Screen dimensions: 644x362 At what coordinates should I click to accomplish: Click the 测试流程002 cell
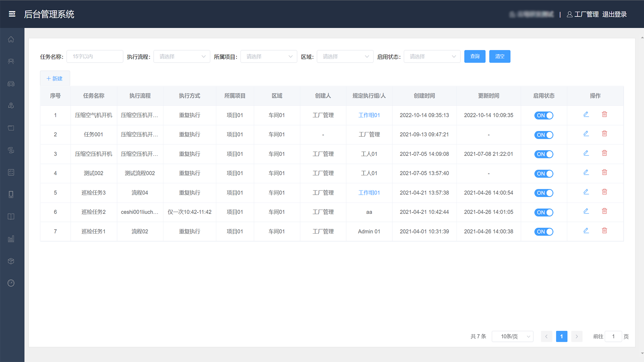click(x=140, y=173)
